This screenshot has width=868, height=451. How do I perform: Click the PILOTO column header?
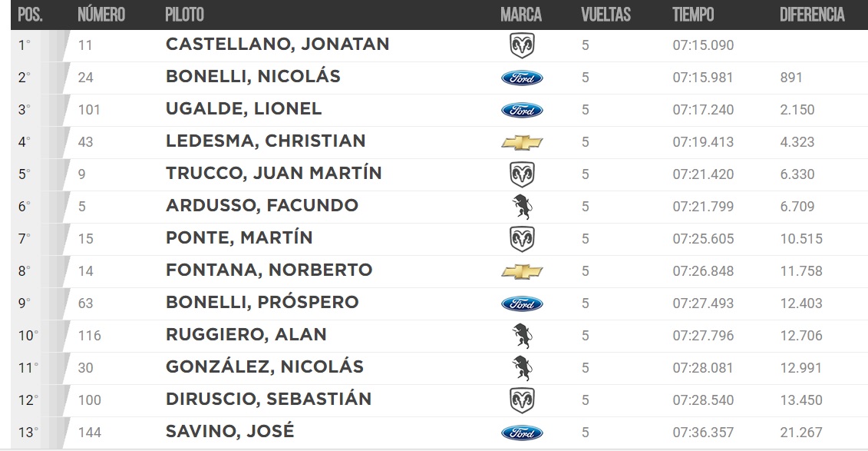[x=184, y=15]
